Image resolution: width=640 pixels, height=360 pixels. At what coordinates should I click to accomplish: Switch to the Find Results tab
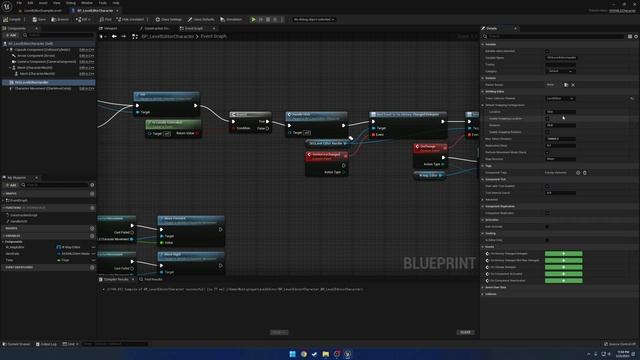151,280
